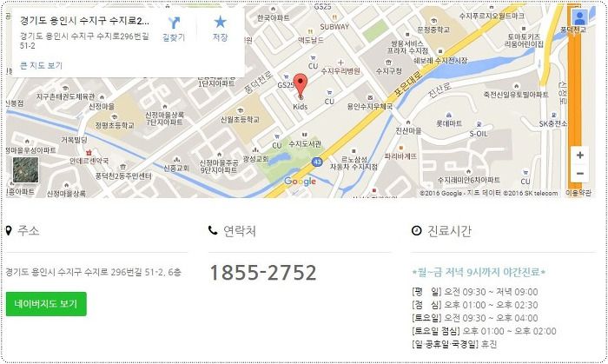Click the red location pin marker
Image resolution: width=608 pixels, height=364 pixels.
click(301, 86)
